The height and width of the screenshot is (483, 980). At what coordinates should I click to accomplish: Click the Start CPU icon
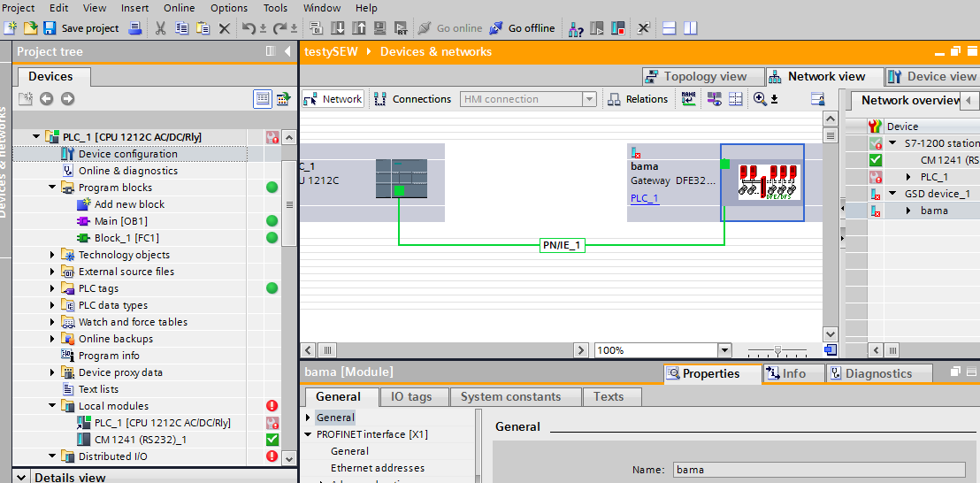[597, 28]
